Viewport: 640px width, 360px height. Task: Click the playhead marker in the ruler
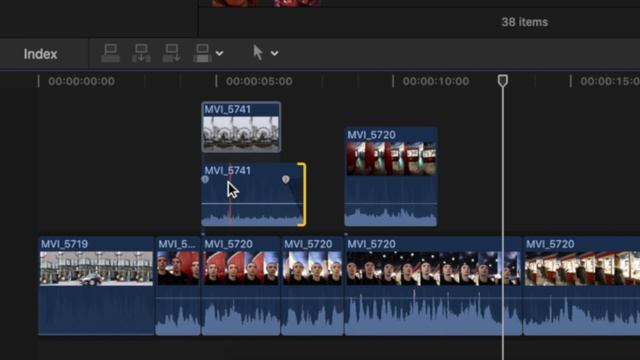[x=502, y=80]
